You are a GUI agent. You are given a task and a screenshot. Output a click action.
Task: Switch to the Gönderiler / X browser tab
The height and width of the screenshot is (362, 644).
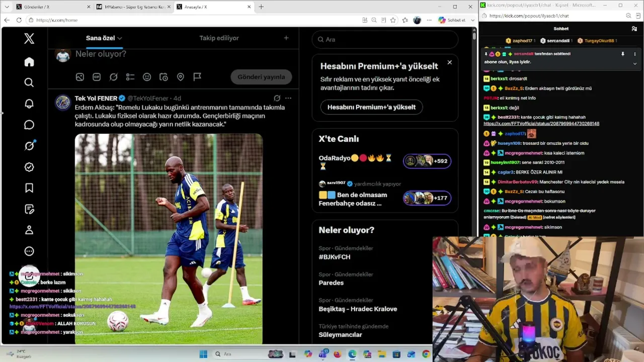[x=53, y=7]
